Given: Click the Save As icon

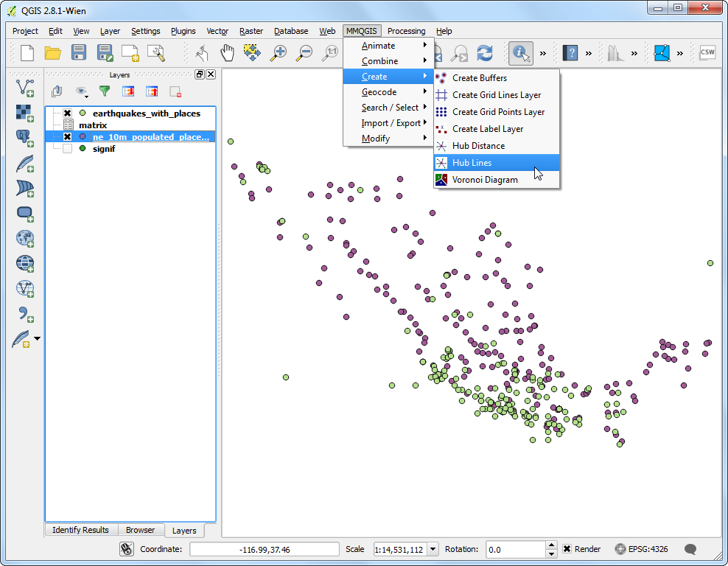Looking at the screenshot, I should (x=105, y=53).
